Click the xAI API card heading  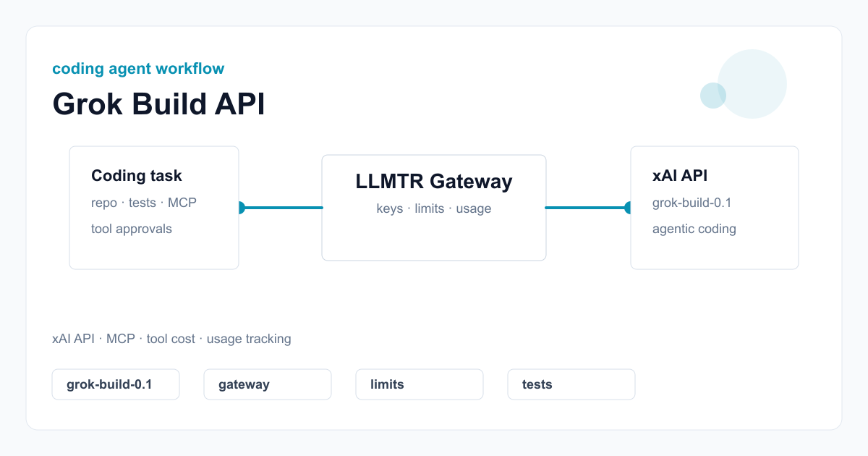click(680, 176)
